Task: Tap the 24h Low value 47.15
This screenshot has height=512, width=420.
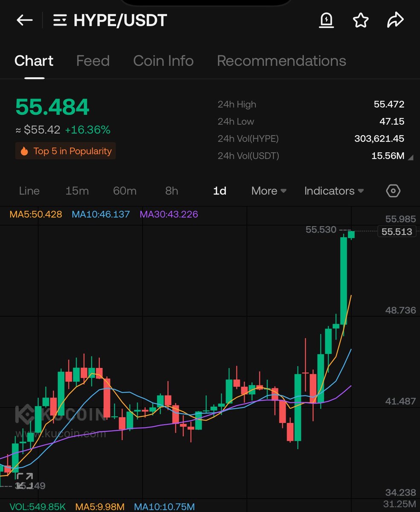Action: [392, 122]
